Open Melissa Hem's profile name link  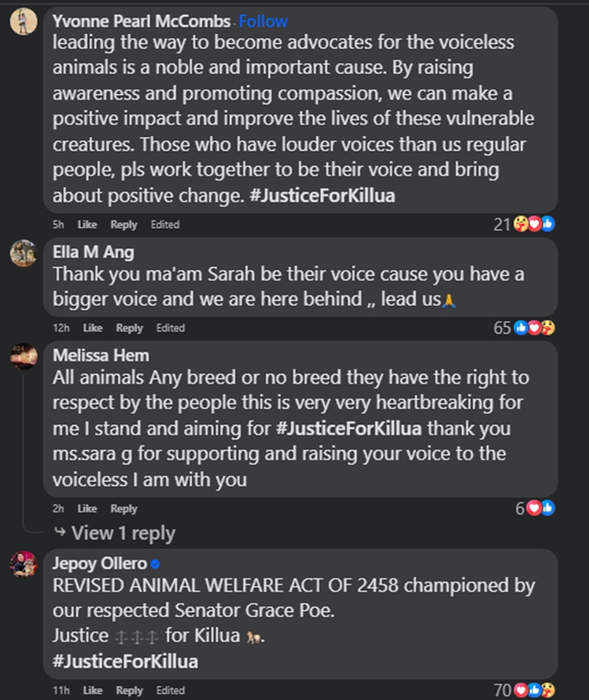pyautogui.click(x=101, y=355)
